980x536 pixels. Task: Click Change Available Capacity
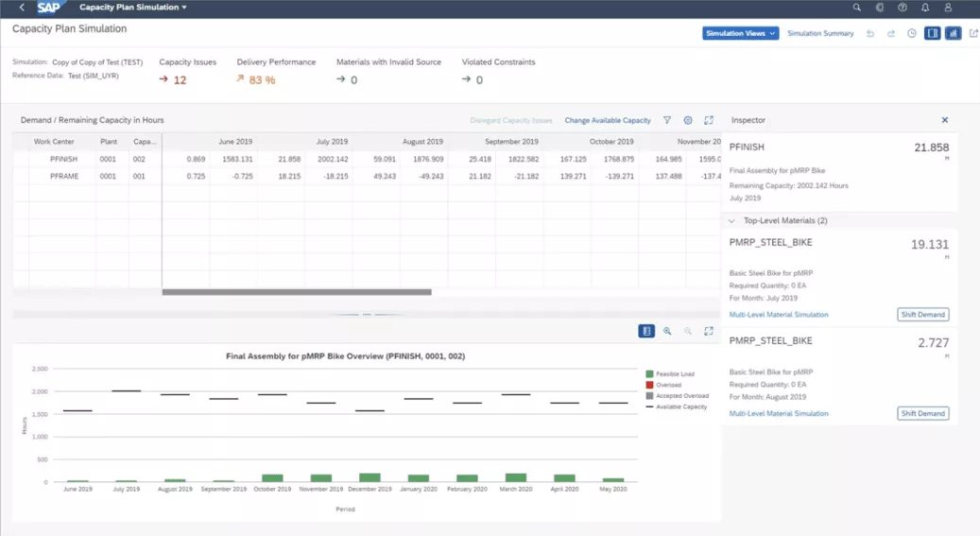tap(608, 120)
